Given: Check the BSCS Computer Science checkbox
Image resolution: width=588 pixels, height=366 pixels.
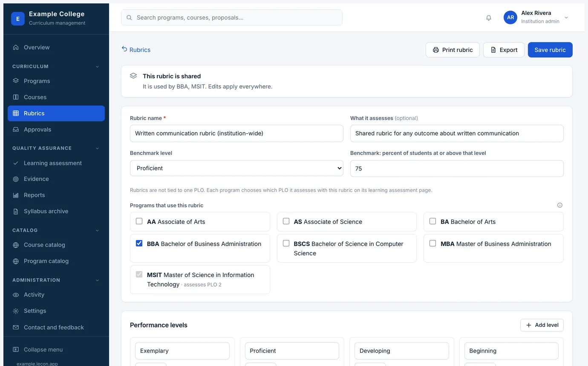Looking at the screenshot, I should pos(286,243).
